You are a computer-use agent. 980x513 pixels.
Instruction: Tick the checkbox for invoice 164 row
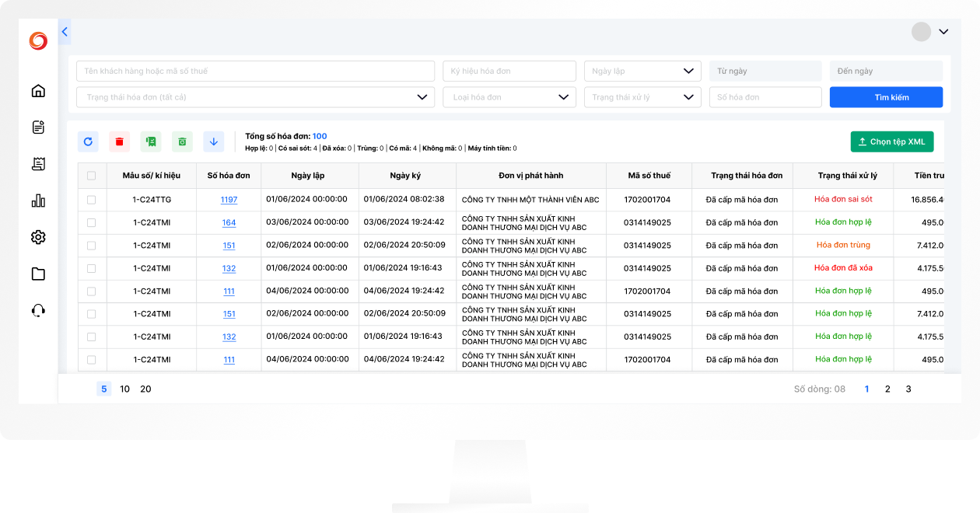click(92, 222)
